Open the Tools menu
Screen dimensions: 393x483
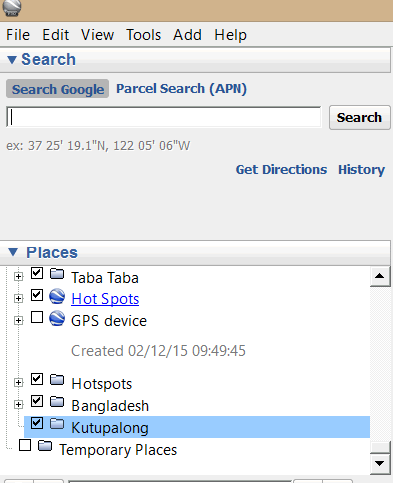(144, 35)
